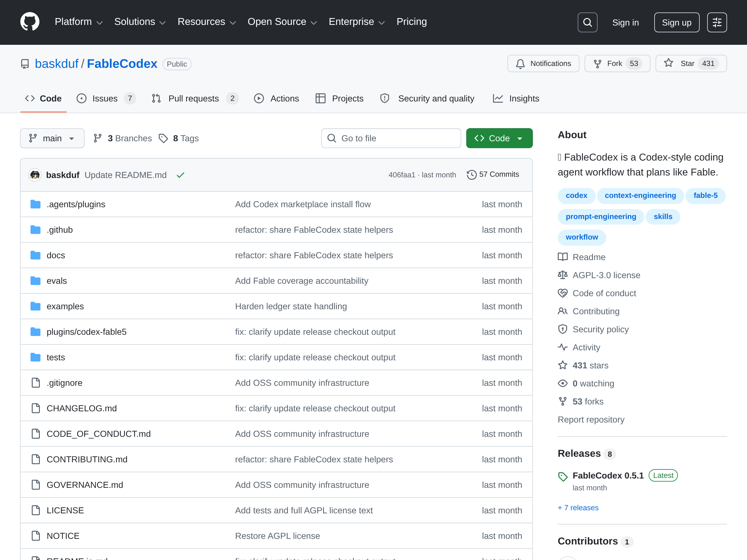747x560 pixels.
Task: Open the appearance settings sliders icon
Action: (716, 22)
